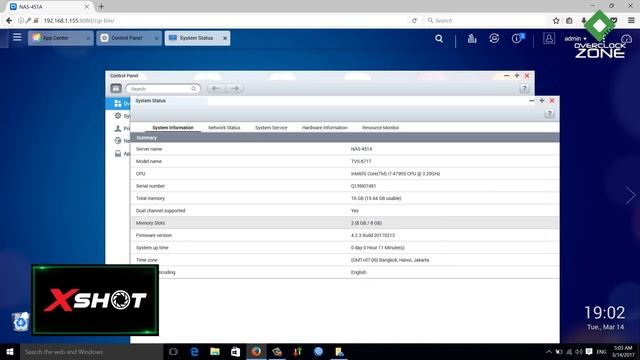Screen dimensions: 640x360
Task: Close the System Status taskbar tab
Action: click(224, 38)
